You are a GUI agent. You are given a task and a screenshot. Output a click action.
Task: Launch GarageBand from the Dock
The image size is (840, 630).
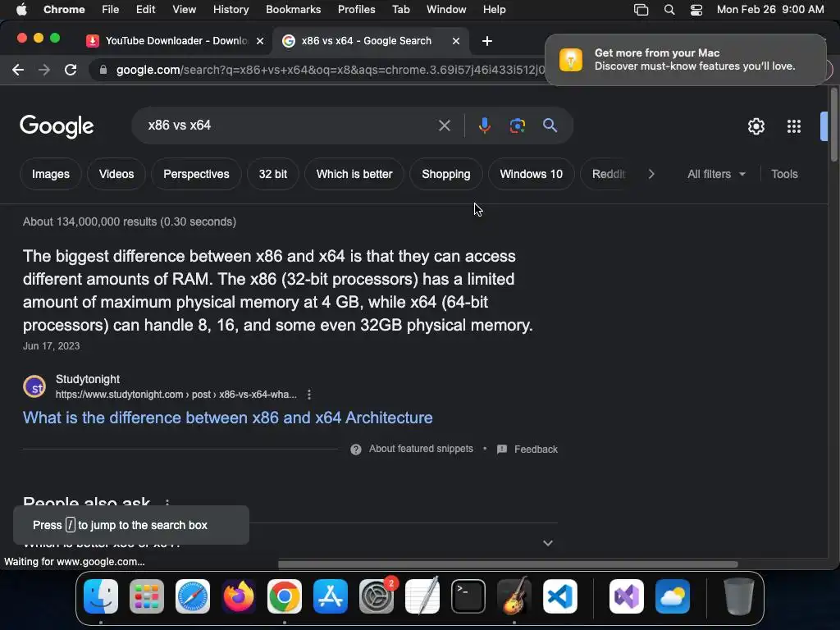514,596
